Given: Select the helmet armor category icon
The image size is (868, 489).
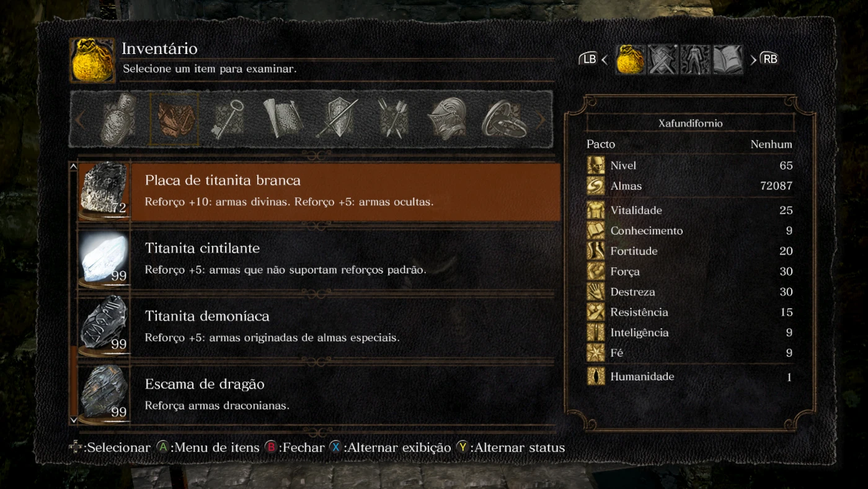Looking at the screenshot, I should [x=446, y=119].
